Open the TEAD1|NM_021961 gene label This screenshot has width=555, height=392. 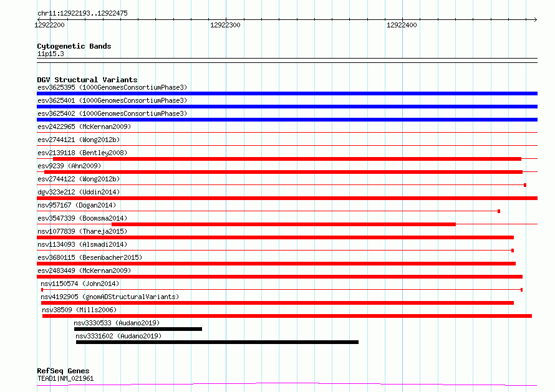tap(65, 378)
